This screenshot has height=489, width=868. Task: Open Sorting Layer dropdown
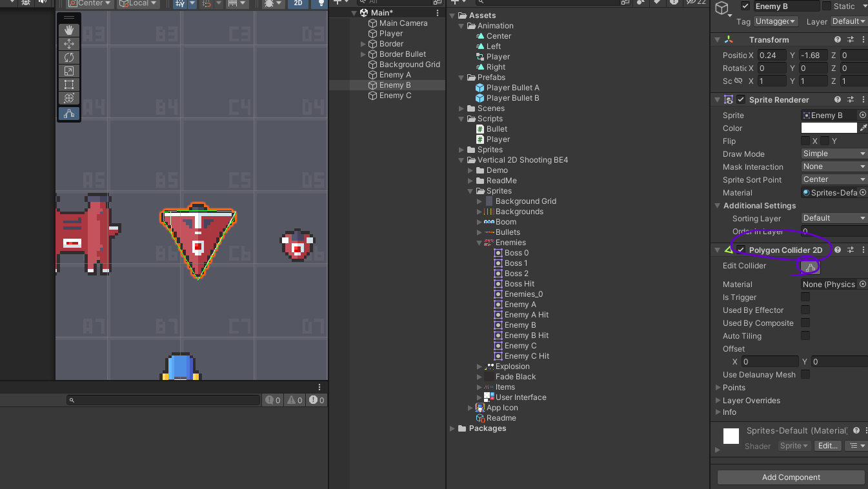834,219
